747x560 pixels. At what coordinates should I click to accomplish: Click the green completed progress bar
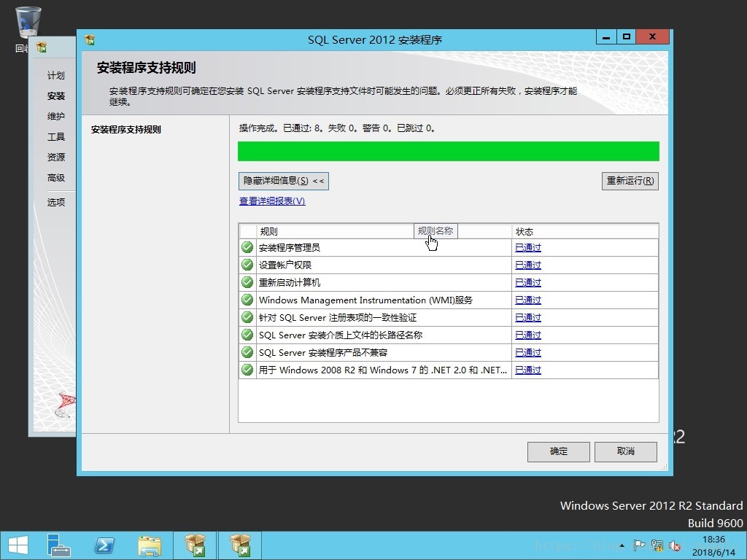click(x=449, y=152)
